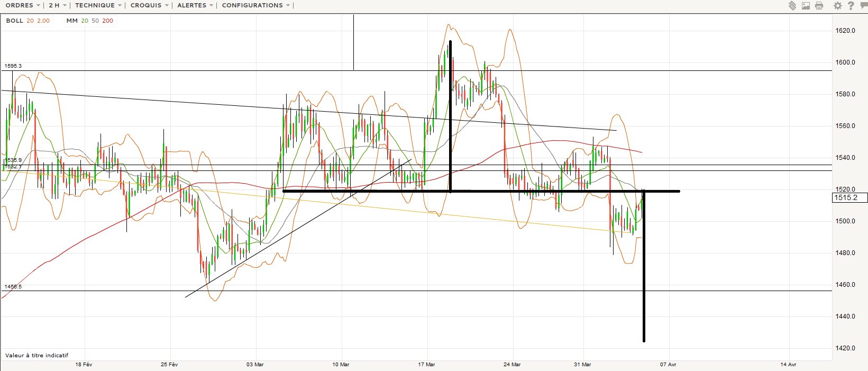Click the 1580.0 price axis label
This screenshot has height=371, width=868.
click(x=845, y=94)
